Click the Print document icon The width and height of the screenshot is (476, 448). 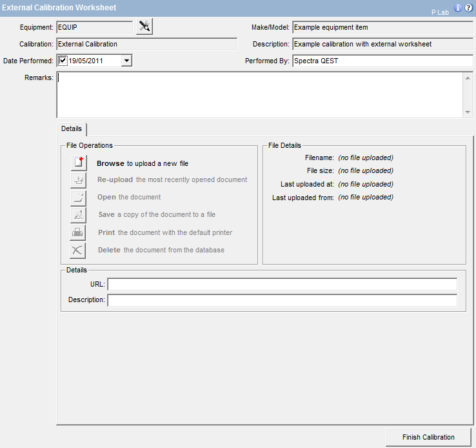[78, 232]
